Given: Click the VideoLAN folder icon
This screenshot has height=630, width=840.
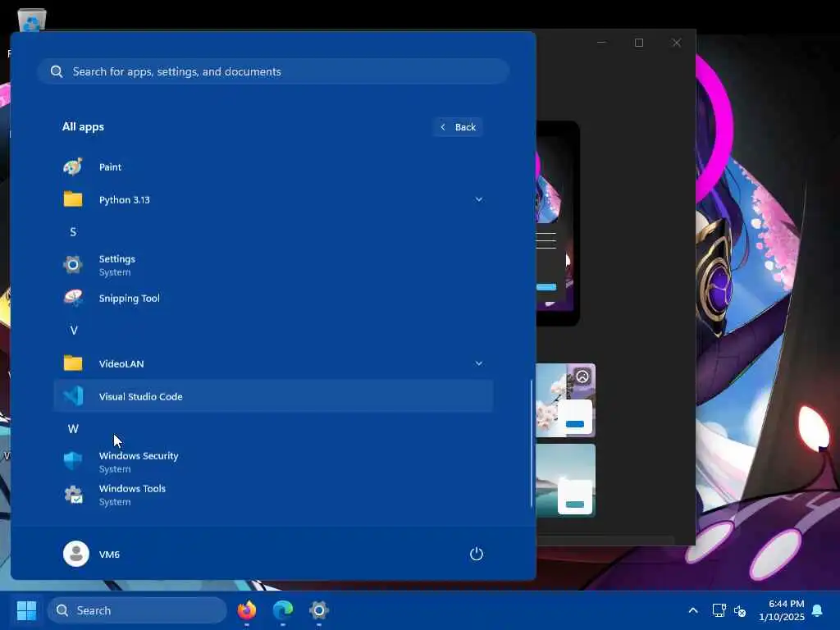Looking at the screenshot, I should click(x=73, y=363).
